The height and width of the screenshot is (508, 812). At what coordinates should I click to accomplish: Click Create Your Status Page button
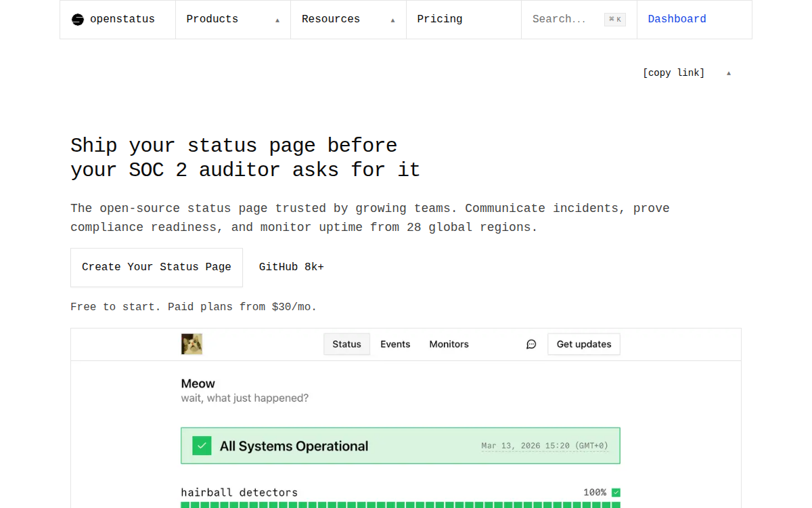[156, 268]
